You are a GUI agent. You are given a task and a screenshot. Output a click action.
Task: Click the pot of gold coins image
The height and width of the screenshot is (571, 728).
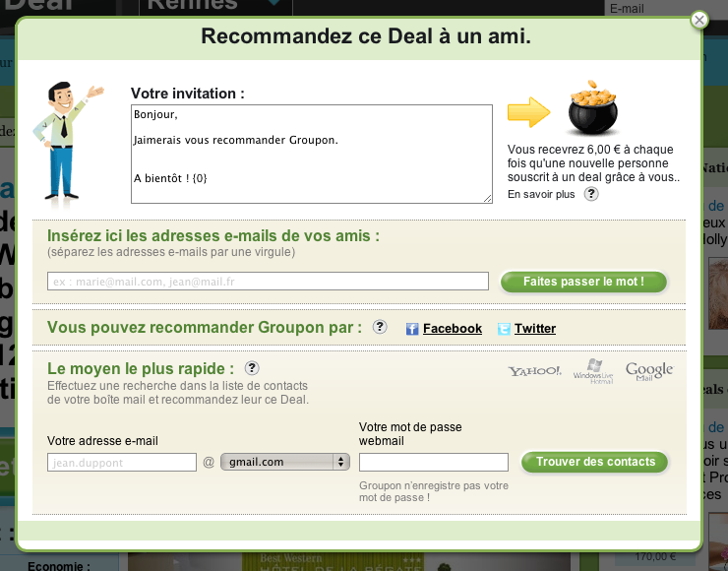pyautogui.click(x=593, y=107)
